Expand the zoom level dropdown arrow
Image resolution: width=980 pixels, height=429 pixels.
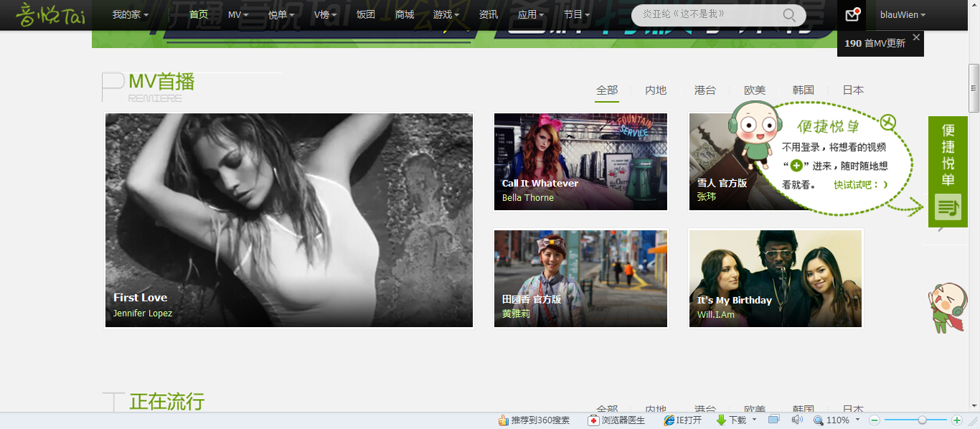857,420
